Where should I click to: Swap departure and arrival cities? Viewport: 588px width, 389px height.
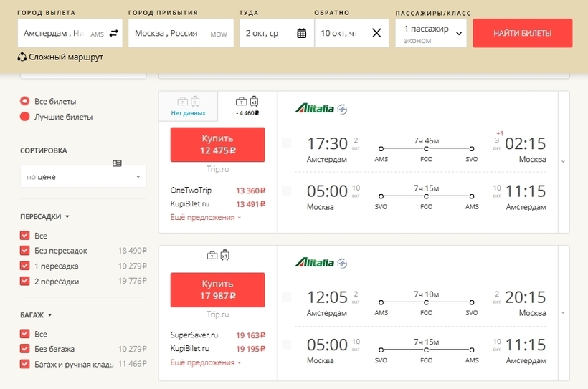[113, 33]
